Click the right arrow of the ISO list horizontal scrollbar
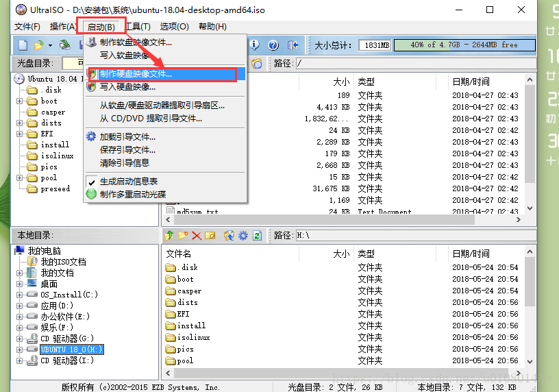Viewport: 559px width, 392px height. pyautogui.click(x=519, y=220)
